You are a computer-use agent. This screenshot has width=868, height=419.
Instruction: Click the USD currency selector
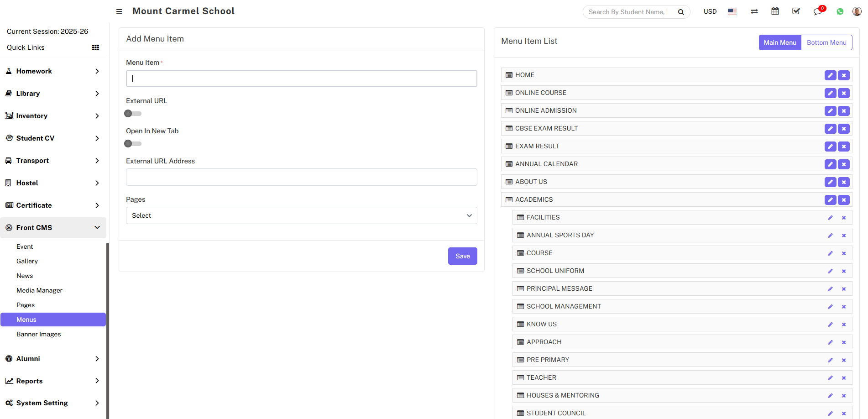710,11
